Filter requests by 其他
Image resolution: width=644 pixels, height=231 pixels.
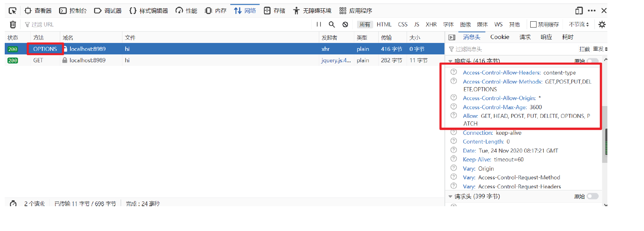point(514,24)
